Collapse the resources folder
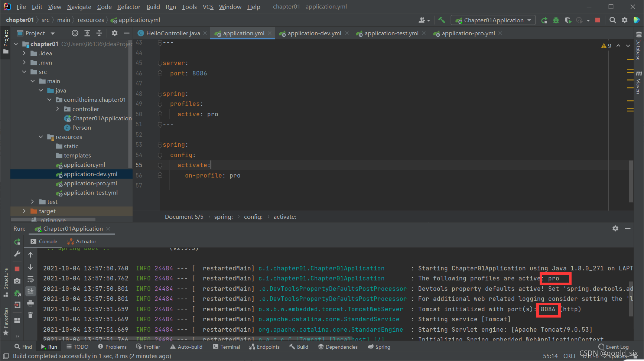644x361 pixels. click(x=41, y=137)
